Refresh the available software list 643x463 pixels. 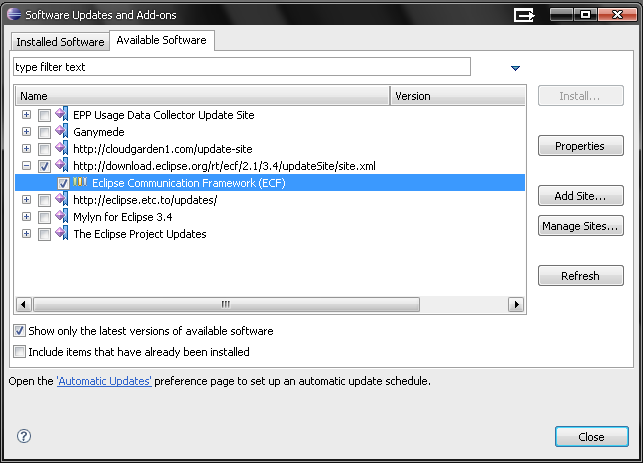[581, 276]
